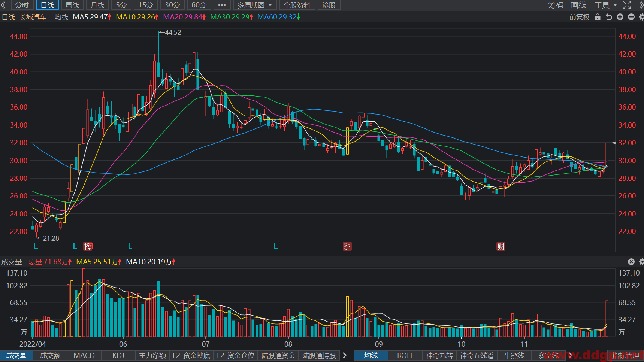Open chart settings gear icon

coord(641,17)
